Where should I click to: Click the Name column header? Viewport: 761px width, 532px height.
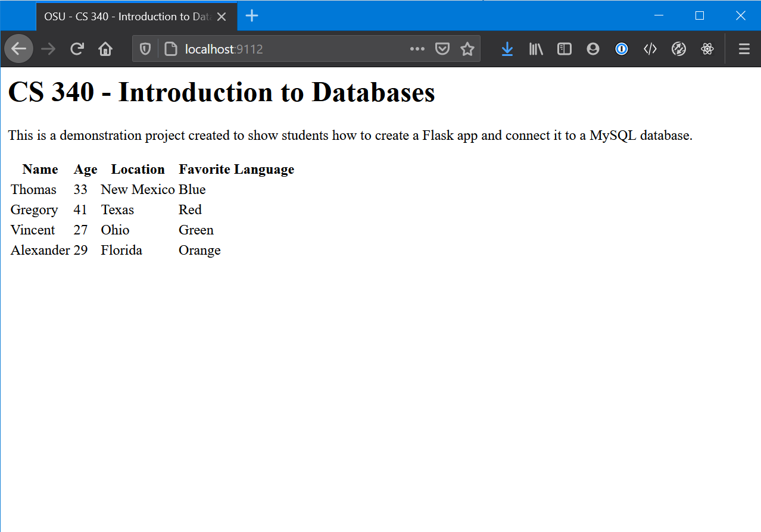pos(40,169)
